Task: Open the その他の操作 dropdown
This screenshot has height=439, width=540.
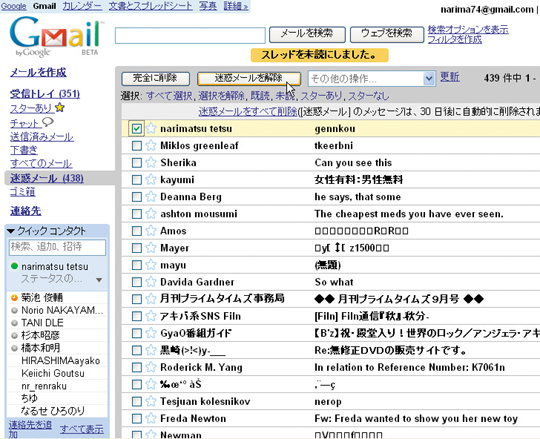Action: pos(372,79)
